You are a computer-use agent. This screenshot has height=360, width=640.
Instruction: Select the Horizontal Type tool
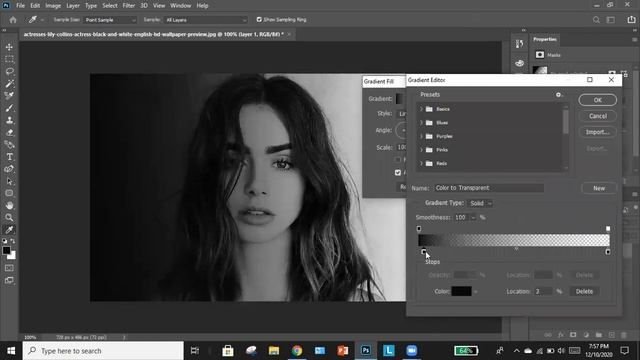click(x=9, y=157)
